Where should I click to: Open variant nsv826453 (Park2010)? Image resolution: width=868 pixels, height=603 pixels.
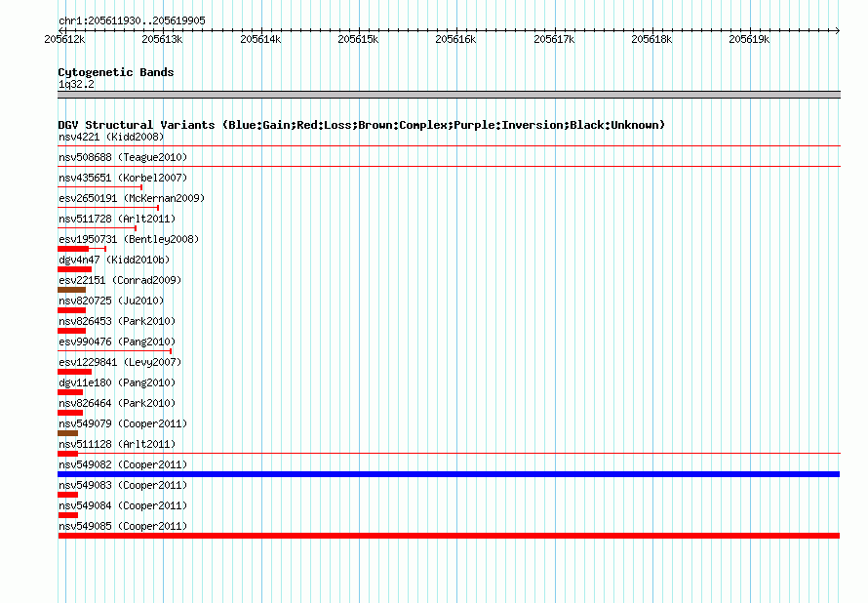(x=117, y=321)
